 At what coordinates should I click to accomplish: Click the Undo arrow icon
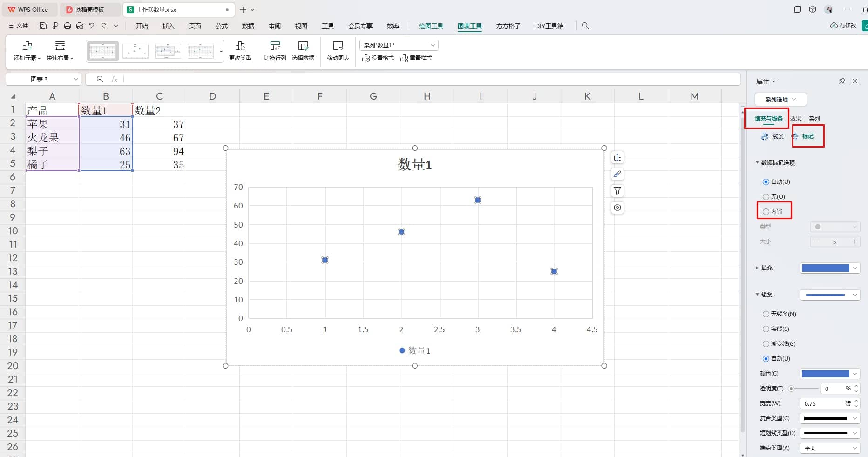tap(92, 26)
